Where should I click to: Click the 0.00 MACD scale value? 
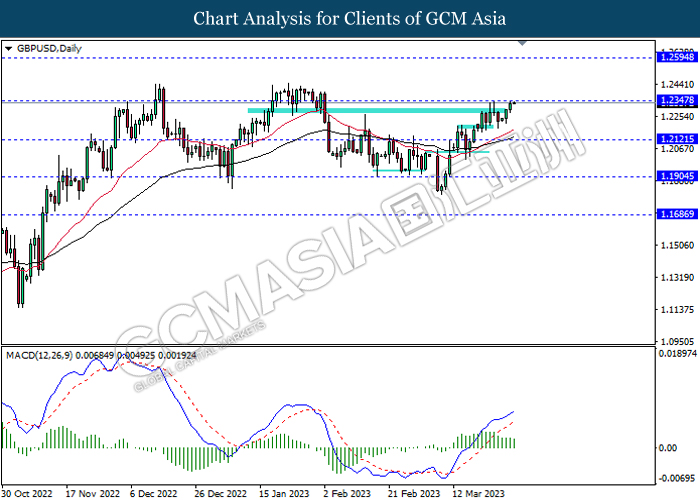point(668,448)
